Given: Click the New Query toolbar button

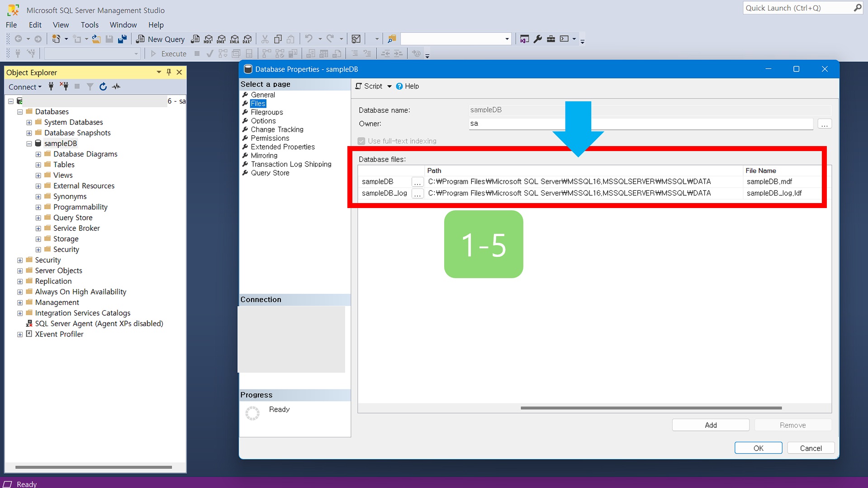Looking at the screenshot, I should tap(161, 39).
